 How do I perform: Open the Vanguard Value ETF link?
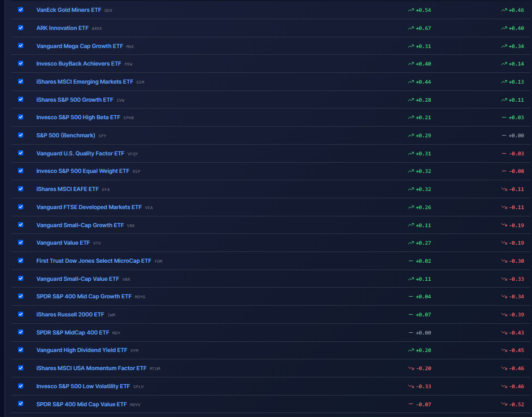click(x=63, y=242)
